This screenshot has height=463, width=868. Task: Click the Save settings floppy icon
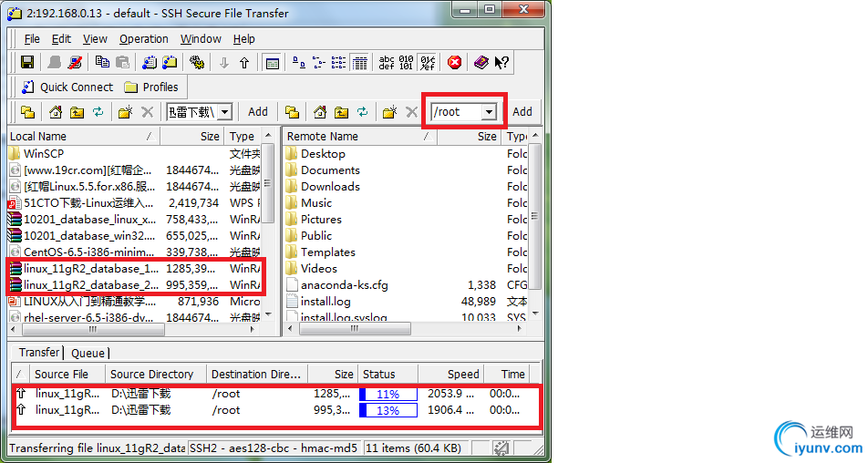tap(27, 63)
